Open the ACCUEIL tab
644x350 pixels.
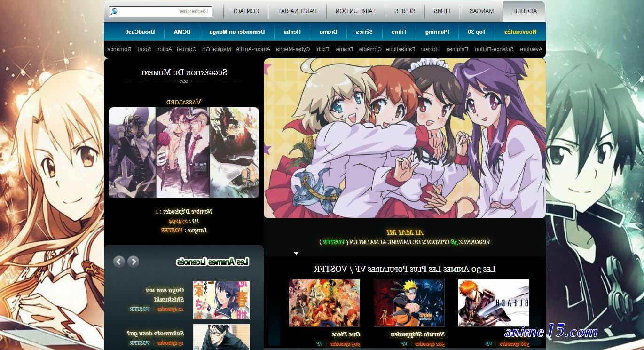(x=524, y=11)
